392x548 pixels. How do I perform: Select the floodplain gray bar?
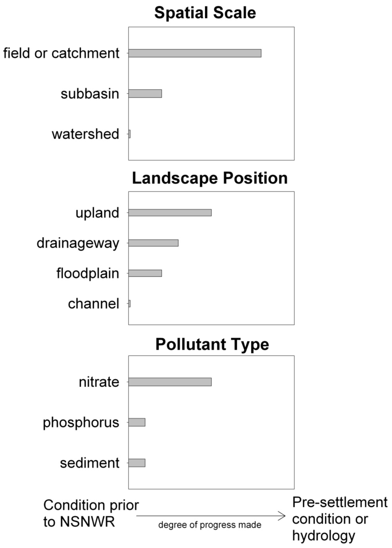tap(145, 273)
